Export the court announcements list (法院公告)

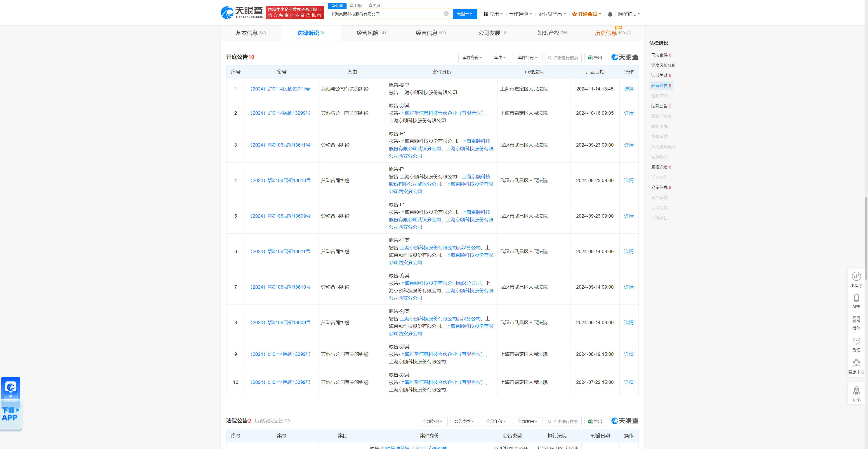tap(595, 421)
